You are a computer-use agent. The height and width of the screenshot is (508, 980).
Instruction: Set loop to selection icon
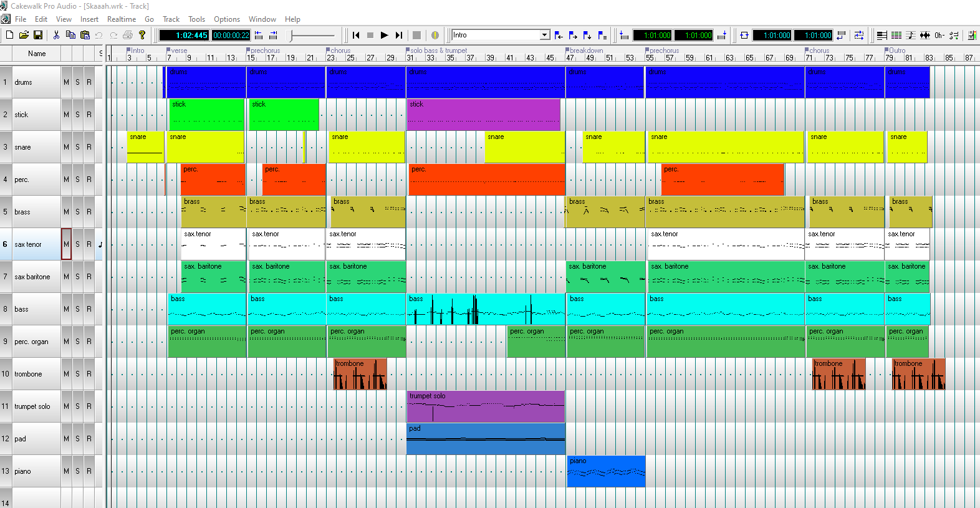point(841,35)
